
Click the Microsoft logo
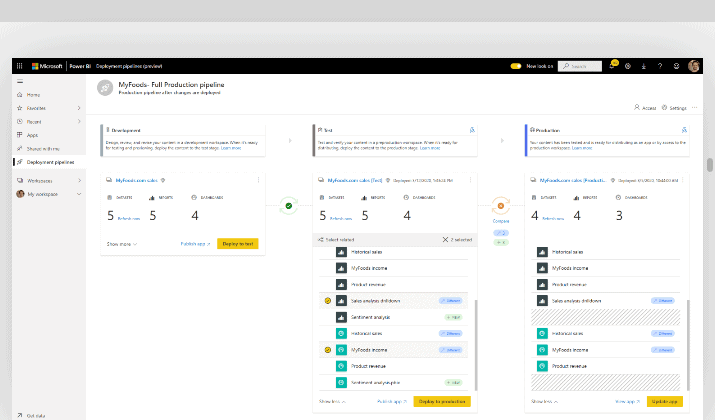[47, 66]
